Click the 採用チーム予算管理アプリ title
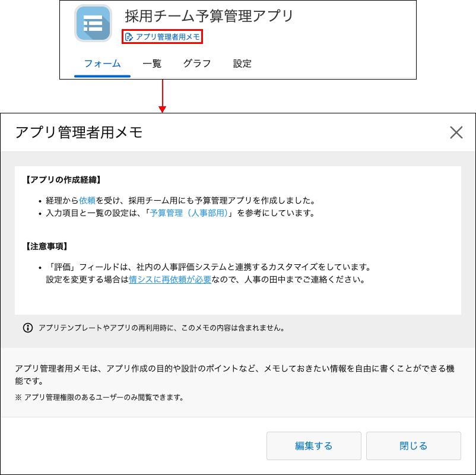This screenshot has width=476, height=475. tap(209, 16)
